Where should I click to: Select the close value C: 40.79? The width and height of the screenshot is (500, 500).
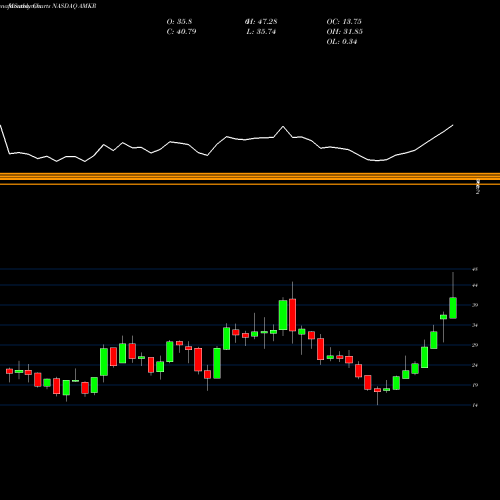[181, 32]
